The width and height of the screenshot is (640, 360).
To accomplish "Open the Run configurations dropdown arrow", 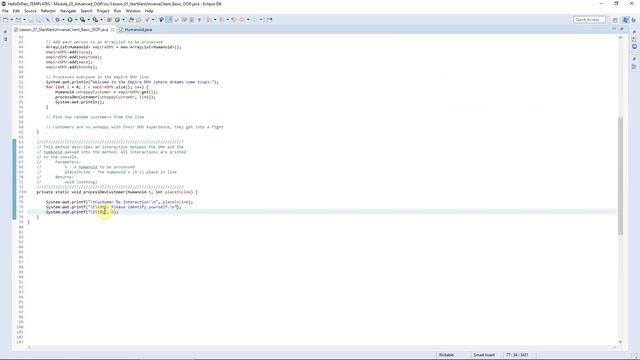I will (x=76, y=20).
